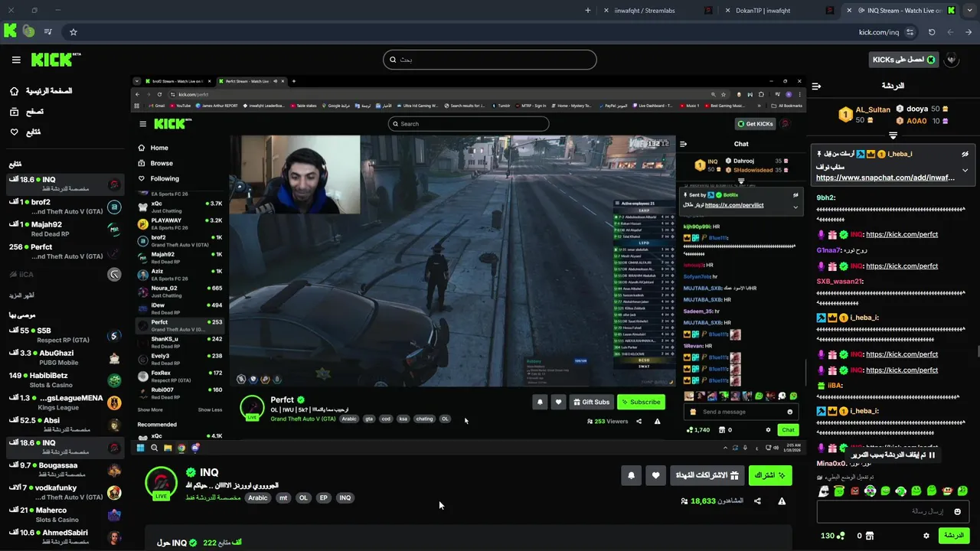Unpin the pinned chat message
The height and width of the screenshot is (551, 980).
click(965, 154)
